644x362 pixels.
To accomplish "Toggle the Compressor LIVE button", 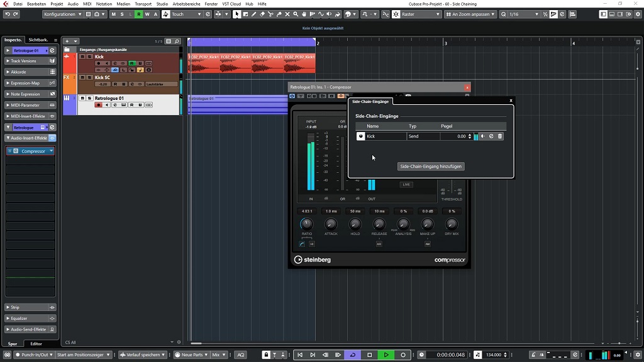I will pos(406,185).
